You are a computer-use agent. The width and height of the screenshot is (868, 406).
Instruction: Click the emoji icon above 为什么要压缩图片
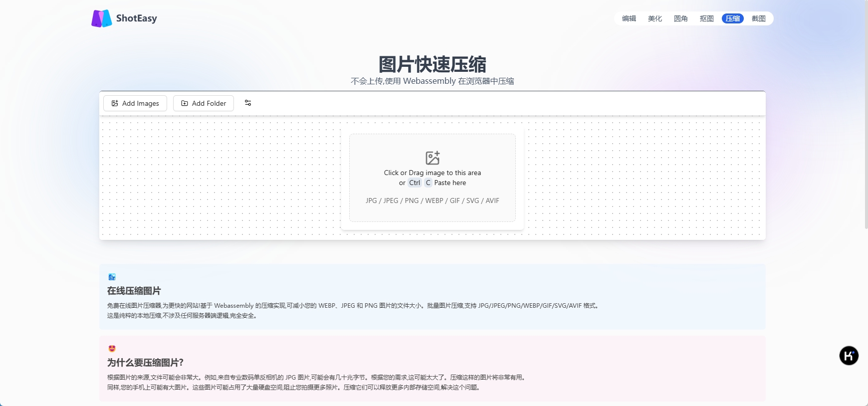point(112,349)
